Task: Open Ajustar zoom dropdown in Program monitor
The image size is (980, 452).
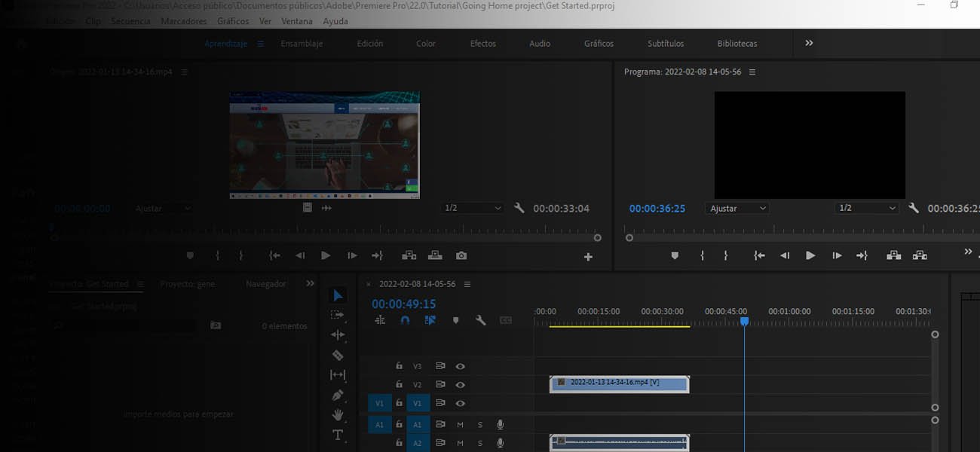Action: coord(738,208)
